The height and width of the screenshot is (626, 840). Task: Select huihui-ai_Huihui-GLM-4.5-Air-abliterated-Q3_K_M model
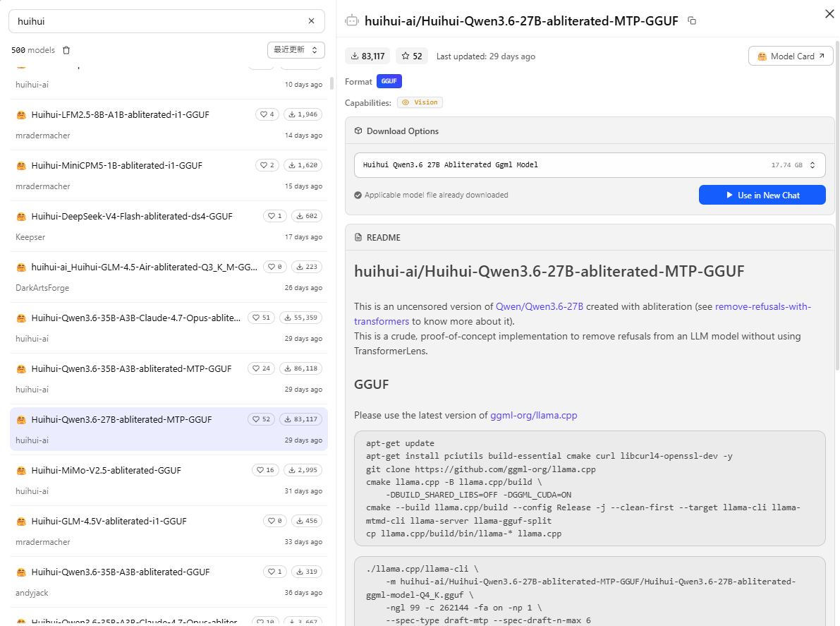pos(169,277)
